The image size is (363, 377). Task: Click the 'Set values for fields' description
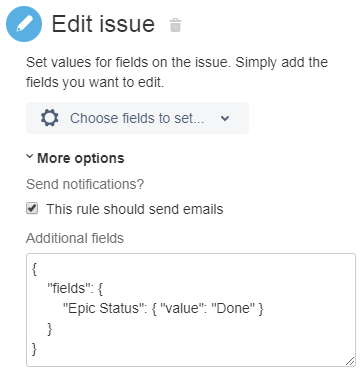click(x=177, y=72)
